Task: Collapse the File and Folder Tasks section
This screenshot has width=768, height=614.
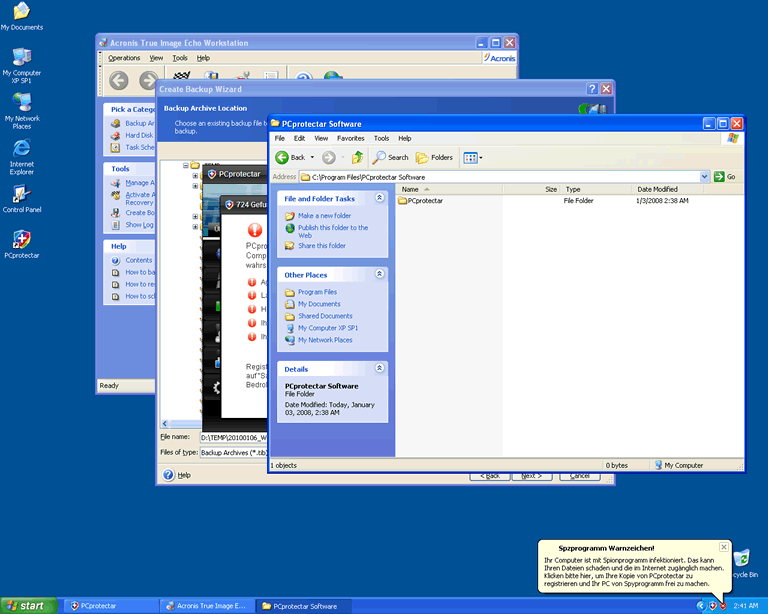Action: pos(380,199)
